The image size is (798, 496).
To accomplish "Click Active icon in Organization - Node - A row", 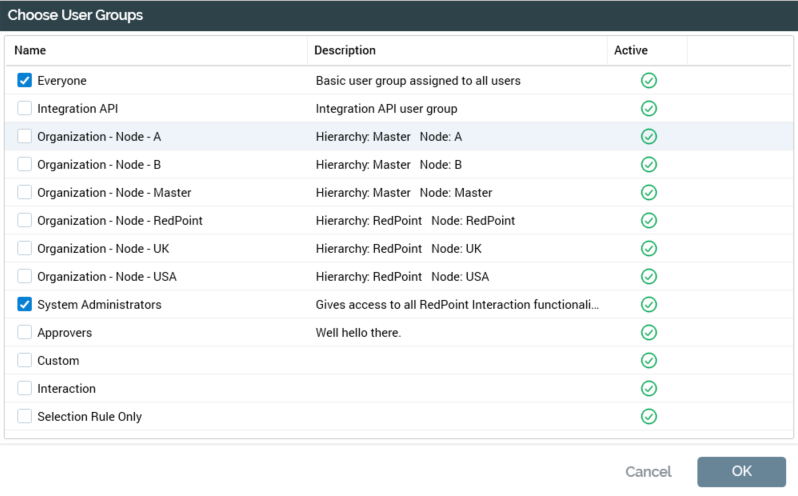I will 648,136.
